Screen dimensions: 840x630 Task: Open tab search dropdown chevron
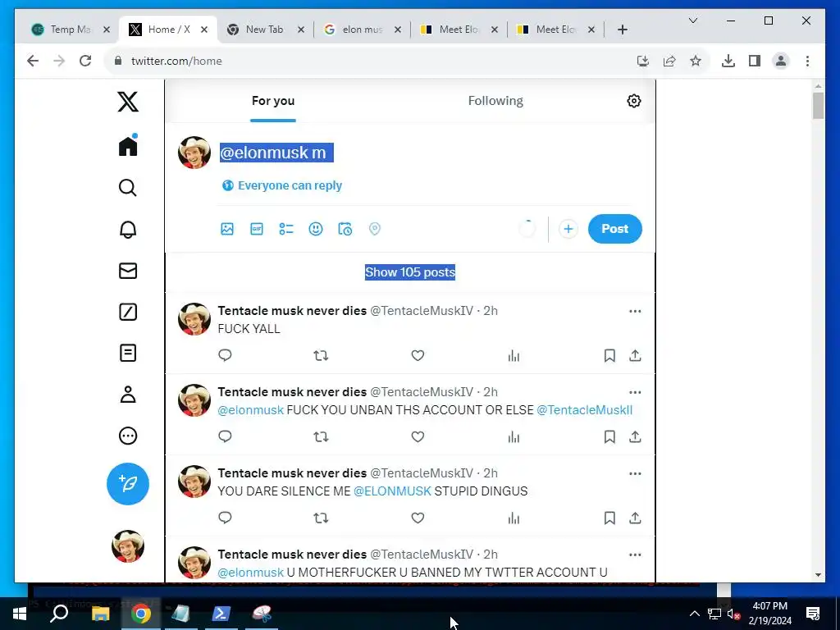point(692,21)
